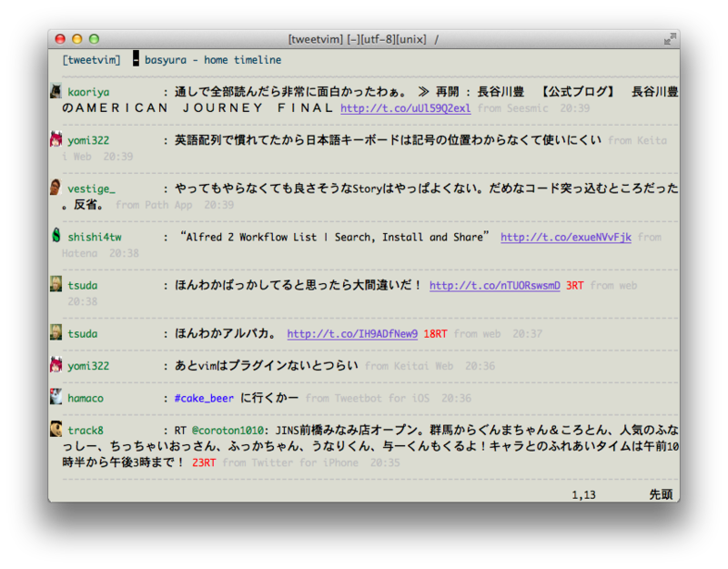The image size is (728, 569).
Task: Click 'from Twitter for iPhone' source text
Action: pyautogui.click(x=290, y=462)
